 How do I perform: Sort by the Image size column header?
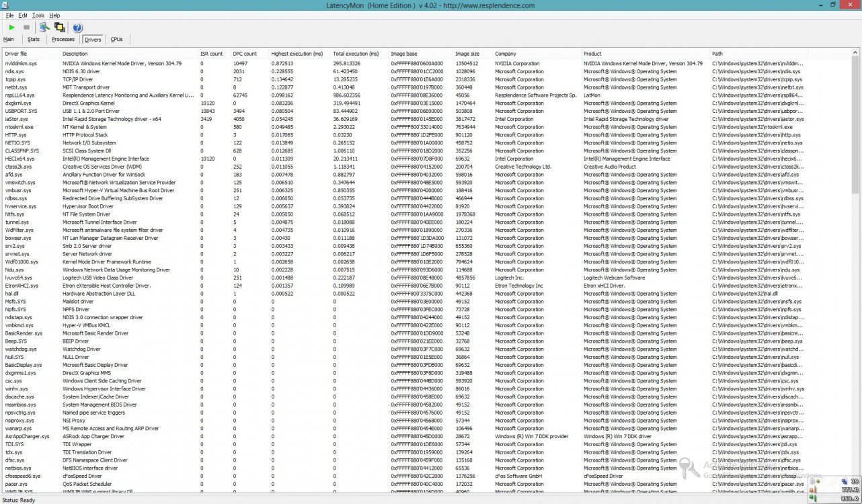coord(473,54)
